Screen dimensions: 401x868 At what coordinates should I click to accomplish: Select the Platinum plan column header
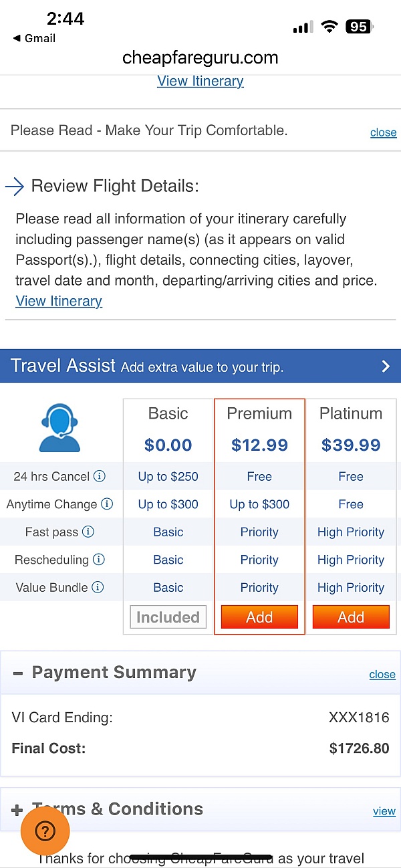351,413
